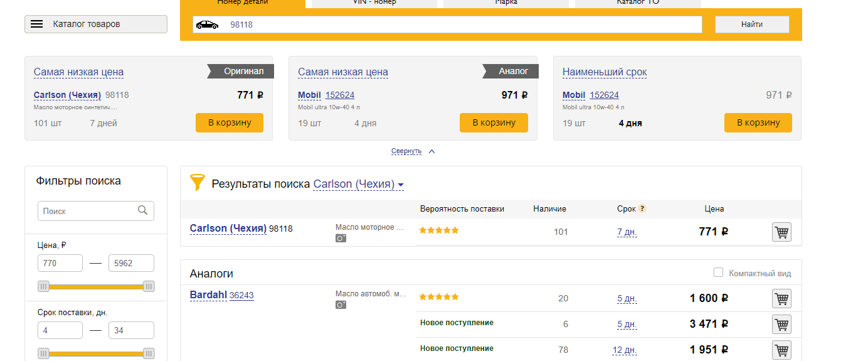Open 152624 link in Аналог card

pos(340,95)
